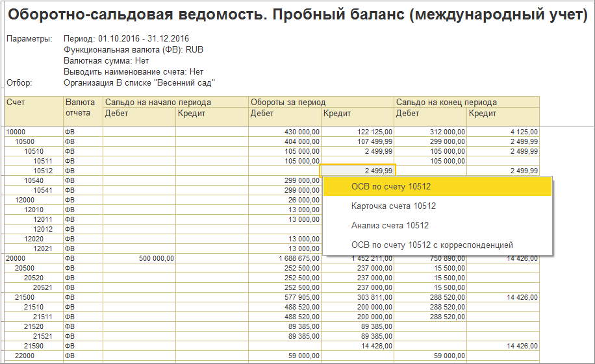Screen dimensions: 595x364
Task: Click account 10510 cell
Action: click(34, 151)
